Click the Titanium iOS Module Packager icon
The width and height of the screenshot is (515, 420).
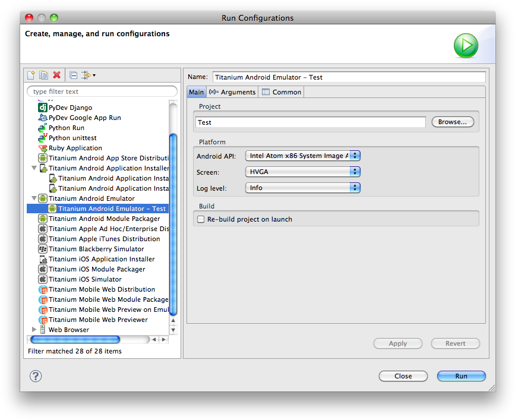coord(43,269)
